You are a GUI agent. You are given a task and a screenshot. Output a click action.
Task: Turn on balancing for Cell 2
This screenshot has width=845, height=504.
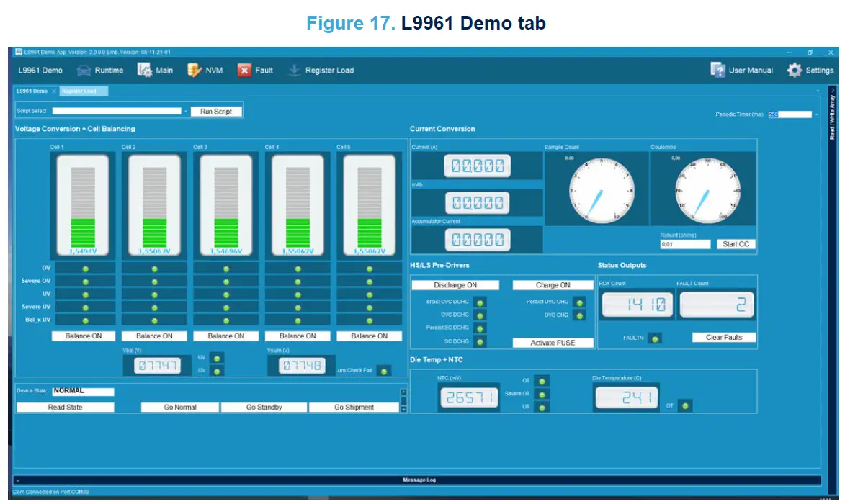(x=154, y=336)
